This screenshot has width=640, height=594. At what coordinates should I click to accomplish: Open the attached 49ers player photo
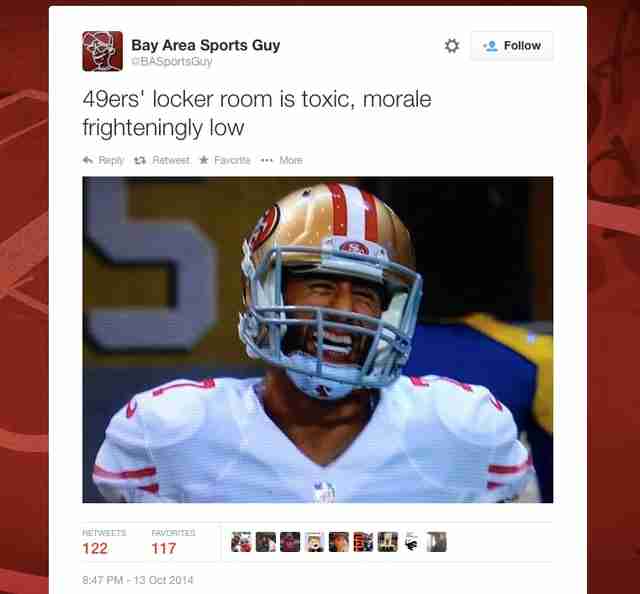tap(318, 340)
